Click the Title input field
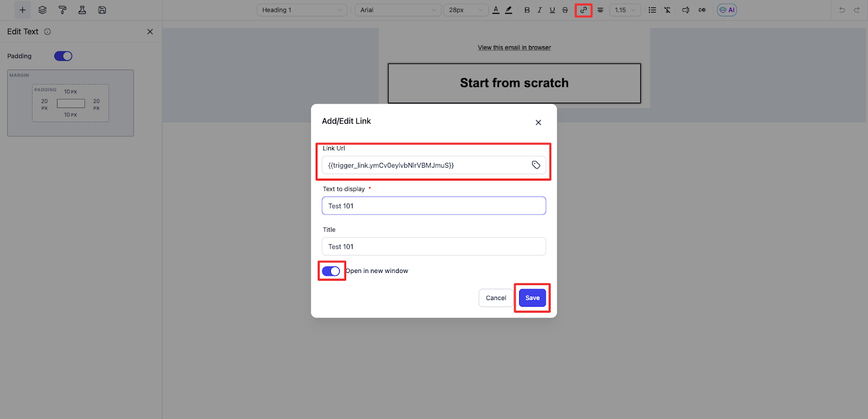Viewport: 868px width, 419px height. [x=434, y=246]
